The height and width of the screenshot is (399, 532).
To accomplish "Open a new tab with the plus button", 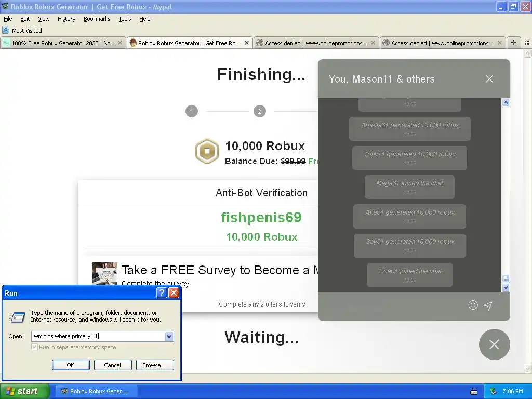I will pyautogui.click(x=514, y=43).
